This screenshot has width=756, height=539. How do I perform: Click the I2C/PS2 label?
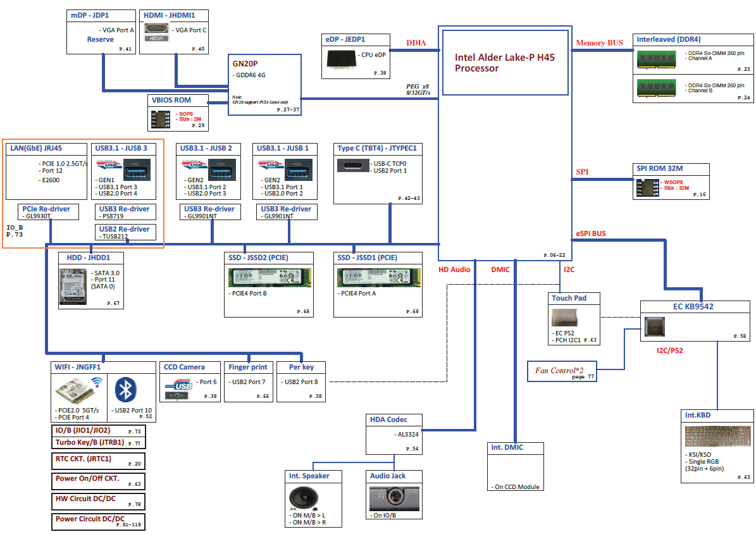pyautogui.click(x=670, y=350)
